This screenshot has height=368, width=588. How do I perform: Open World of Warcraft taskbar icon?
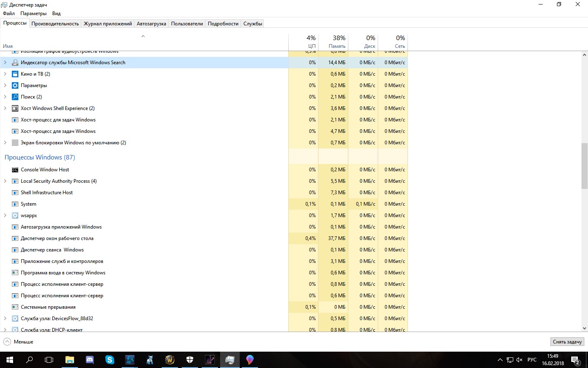coord(170,360)
